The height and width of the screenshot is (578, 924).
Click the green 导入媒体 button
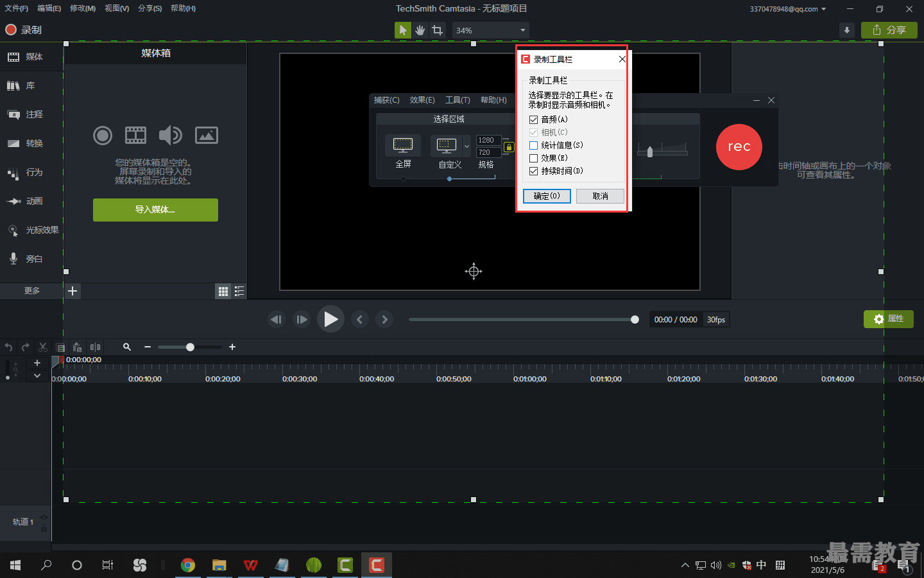click(155, 210)
